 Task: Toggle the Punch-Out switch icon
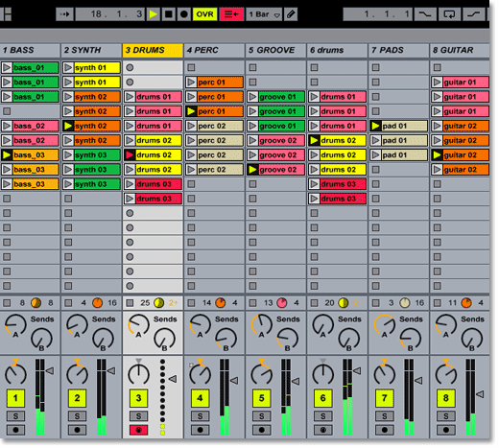click(474, 14)
